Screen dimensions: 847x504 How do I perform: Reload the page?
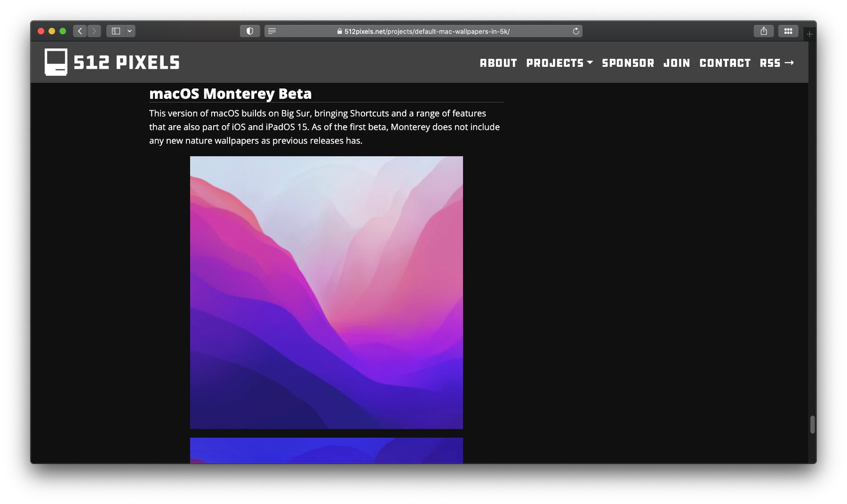pyautogui.click(x=575, y=31)
